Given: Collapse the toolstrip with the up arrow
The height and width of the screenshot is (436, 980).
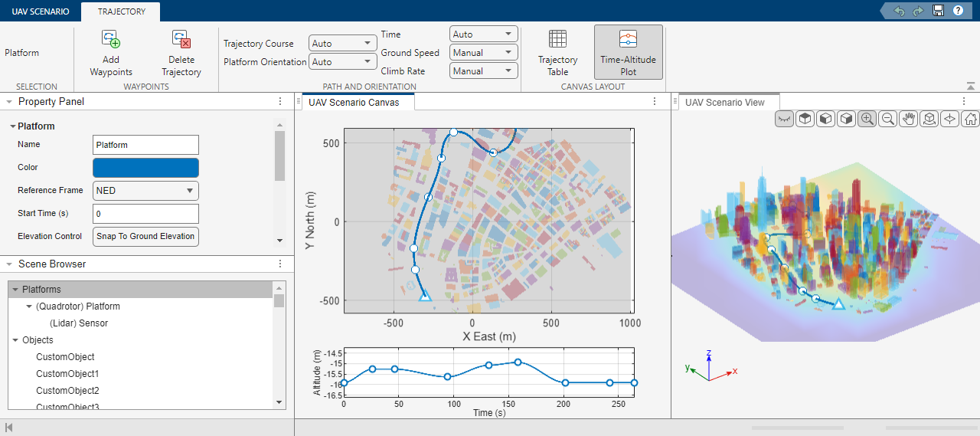Looking at the screenshot, I should point(970,86).
